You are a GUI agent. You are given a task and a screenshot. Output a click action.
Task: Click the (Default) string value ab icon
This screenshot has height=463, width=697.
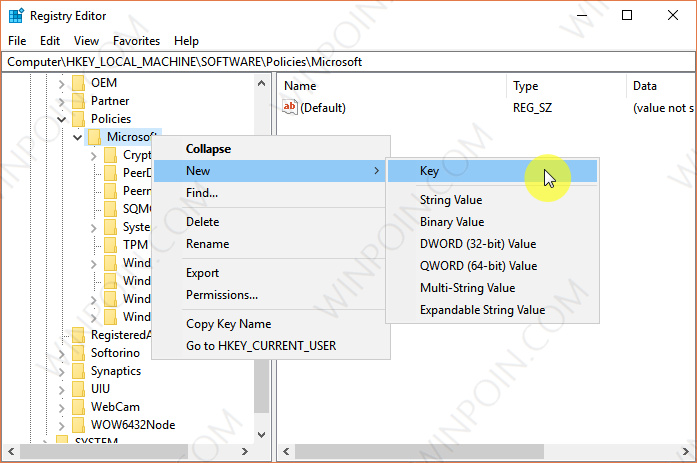[289, 107]
